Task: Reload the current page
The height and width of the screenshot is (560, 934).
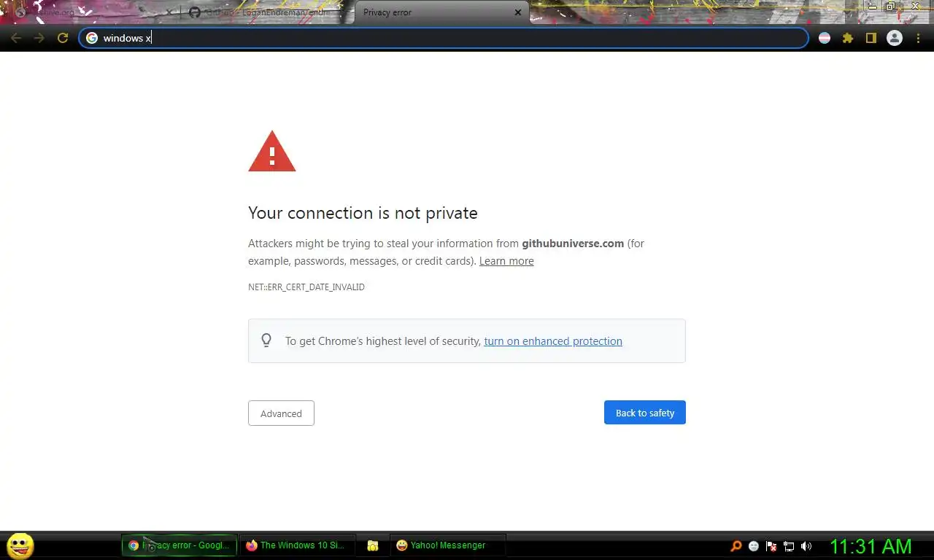Action: pyautogui.click(x=63, y=38)
